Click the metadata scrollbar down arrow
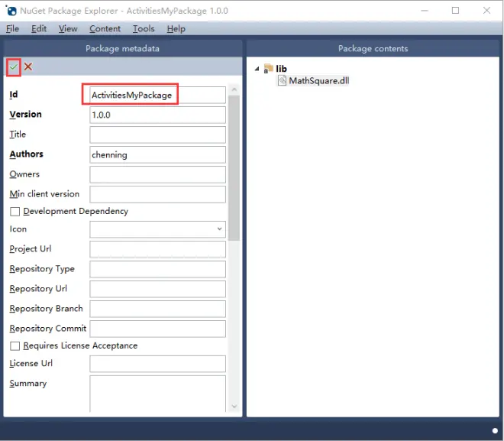This screenshot has height=441, width=504. click(x=234, y=407)
